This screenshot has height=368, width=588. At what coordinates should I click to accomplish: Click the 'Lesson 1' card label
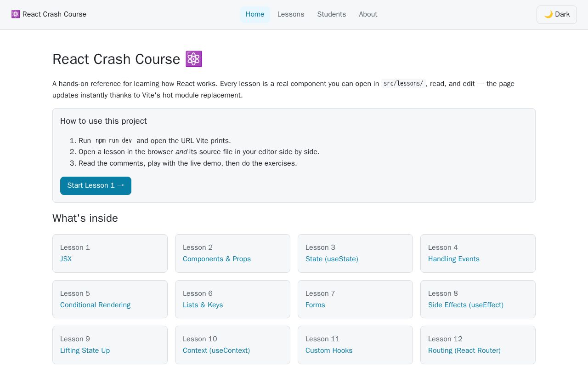75,247
